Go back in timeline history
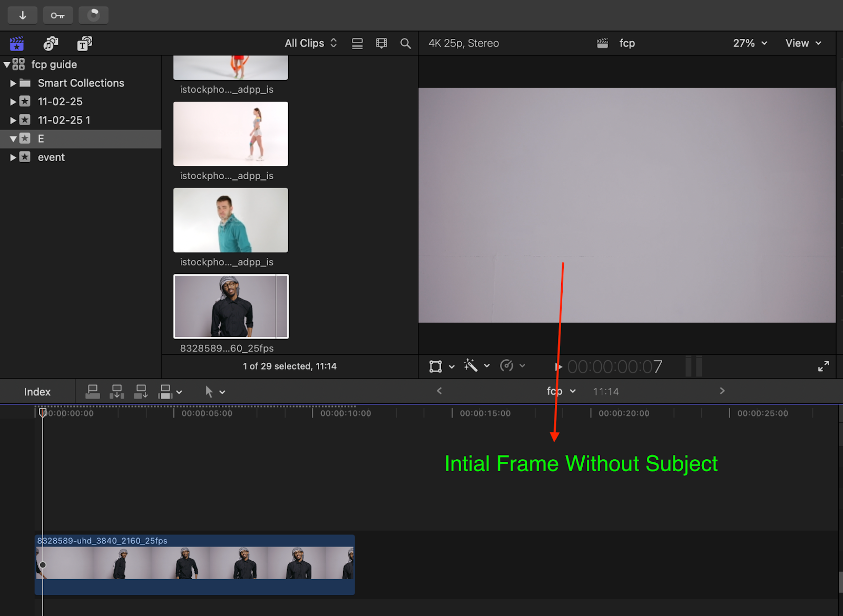843x616 pixels. click(x=439, y=391)
